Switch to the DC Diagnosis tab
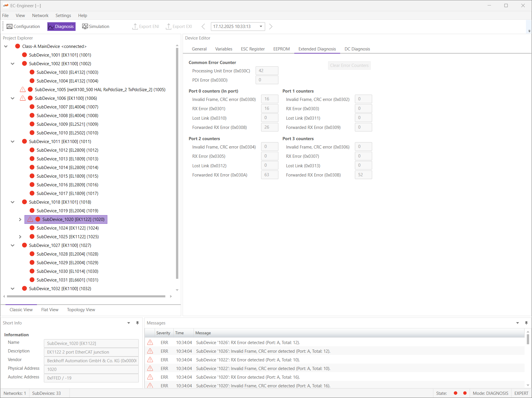 (x=357, y=49)
